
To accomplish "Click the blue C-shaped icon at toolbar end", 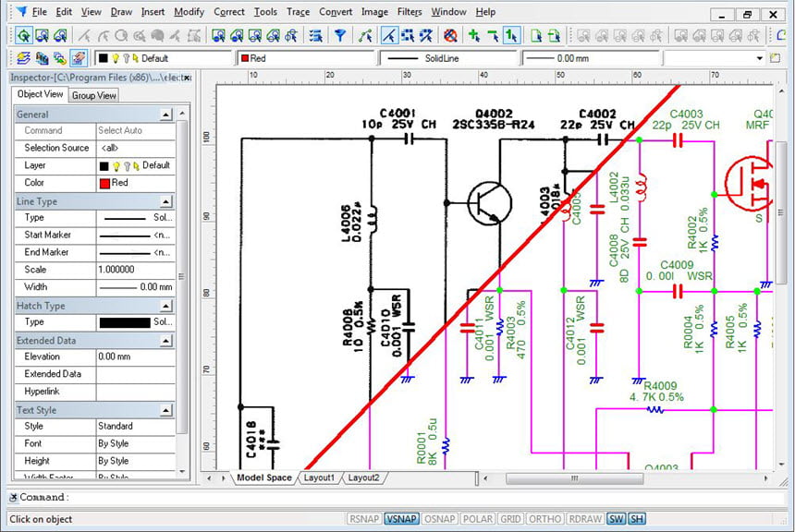I will pyautogui.click(x=783, y=35).
